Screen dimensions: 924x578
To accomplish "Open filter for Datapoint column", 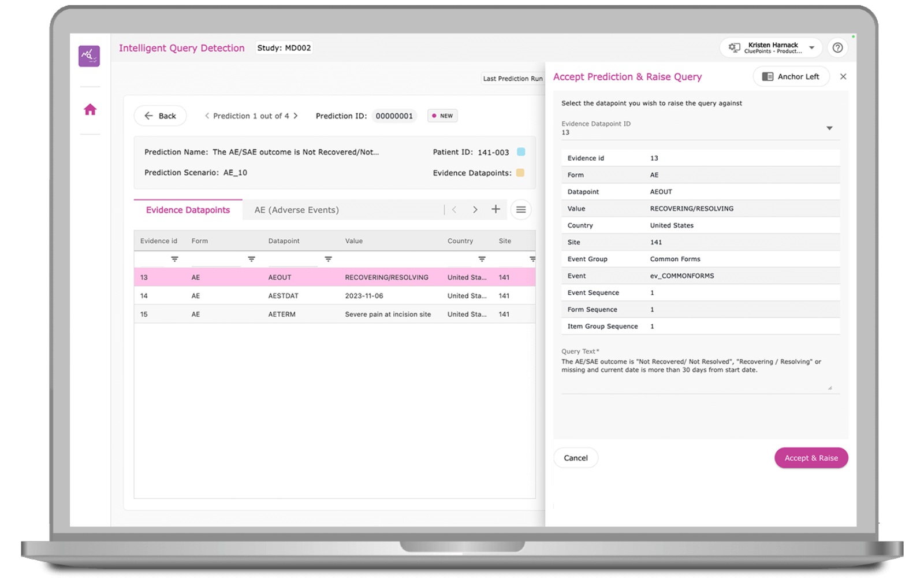I will click(x=328, y=259).
